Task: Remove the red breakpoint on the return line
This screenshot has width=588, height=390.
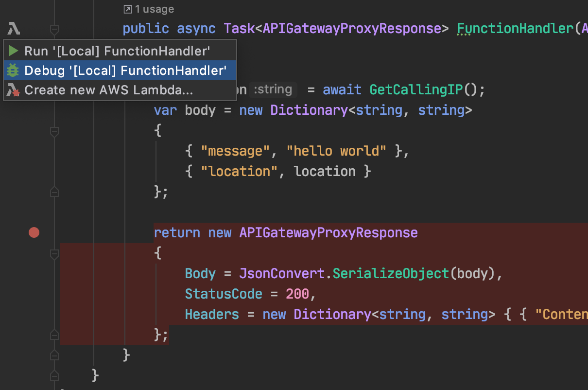Action: tap(34, 233)
